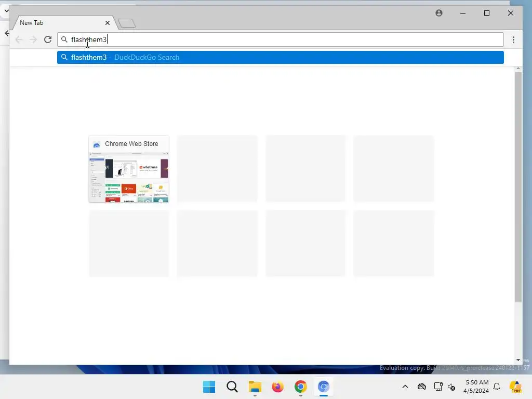Click the muted volume tray icon

point(451,387)
